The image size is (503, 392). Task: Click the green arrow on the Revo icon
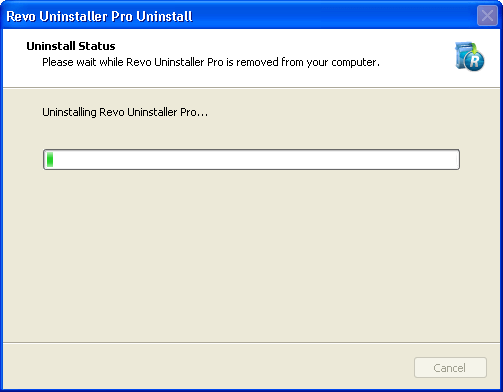point(475,48)
